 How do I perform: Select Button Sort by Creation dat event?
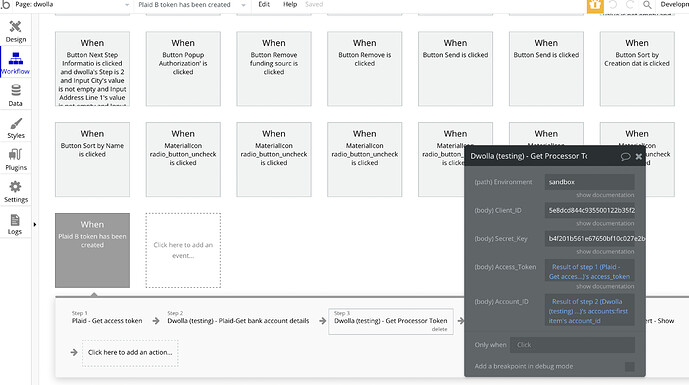tap(637, 69)
